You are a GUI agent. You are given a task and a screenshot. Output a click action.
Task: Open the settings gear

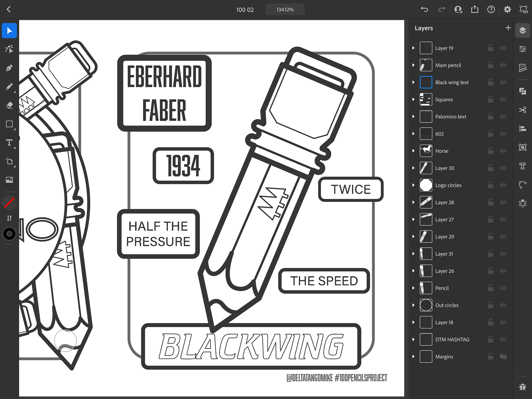507,9
